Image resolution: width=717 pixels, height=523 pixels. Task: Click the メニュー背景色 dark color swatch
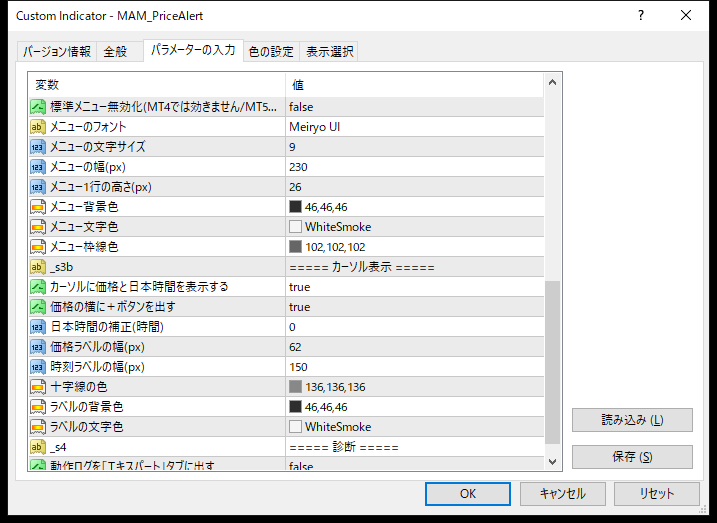[295, 207]
